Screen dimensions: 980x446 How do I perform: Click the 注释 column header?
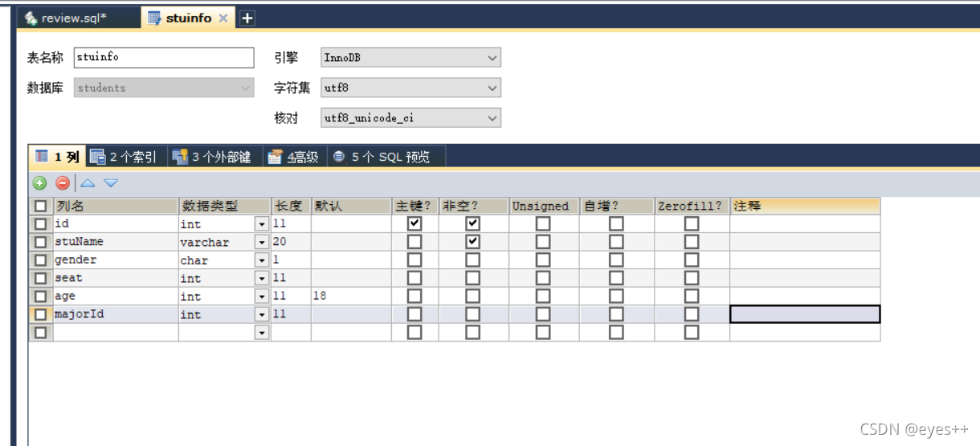805,206
